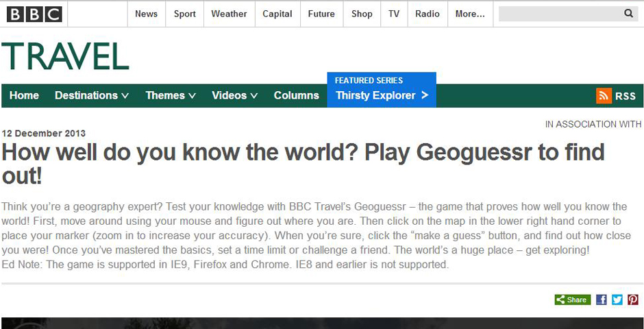The width and height of the screenshot is (644, 329).
Task: Click the search magnifier icon
Action: [x=628, y=14]
